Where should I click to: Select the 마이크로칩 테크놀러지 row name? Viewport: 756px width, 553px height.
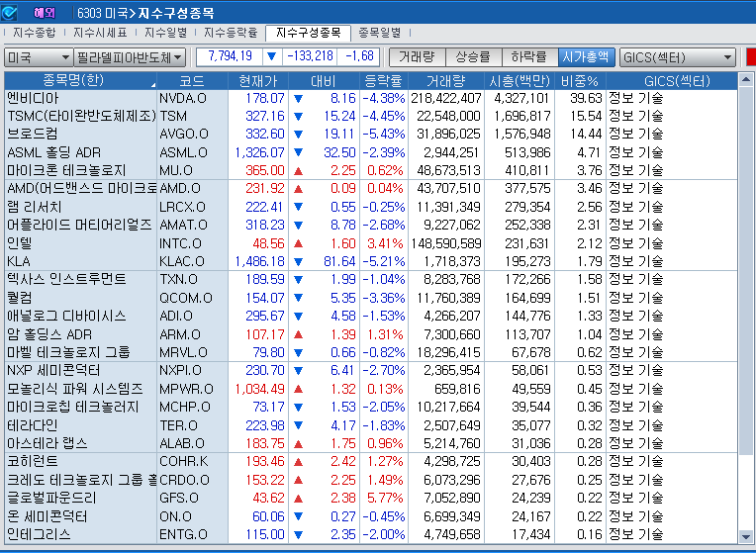[73, 407]
